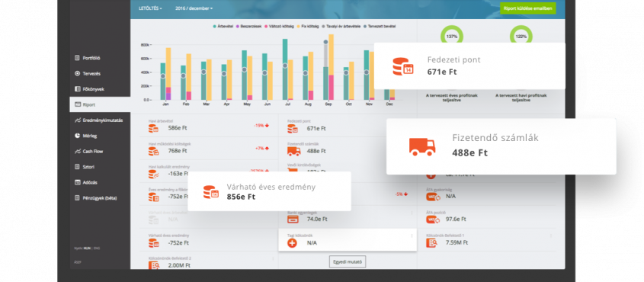
Task: Open the Kölcsönök-Befektető 1 options dots
Action: [x=551, y=236]
